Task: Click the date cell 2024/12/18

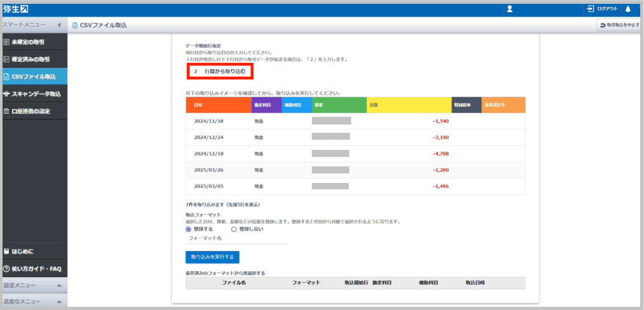Action: click(209, 154)
